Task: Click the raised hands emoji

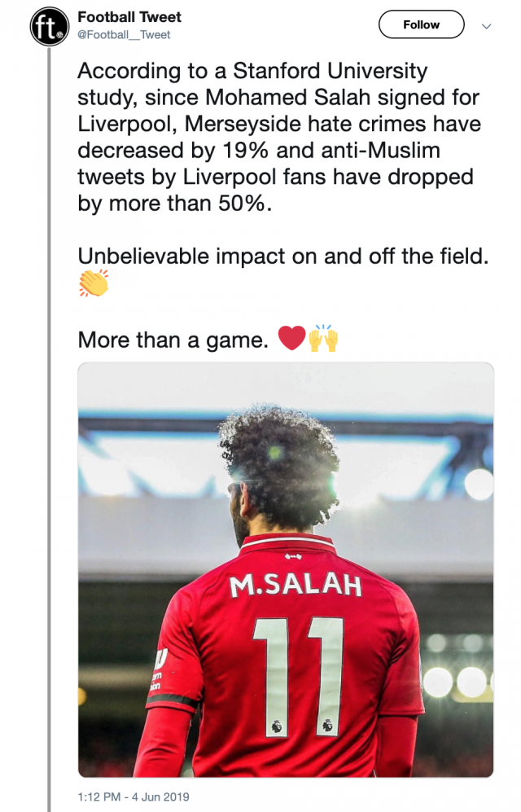Action: coord(323,338)
